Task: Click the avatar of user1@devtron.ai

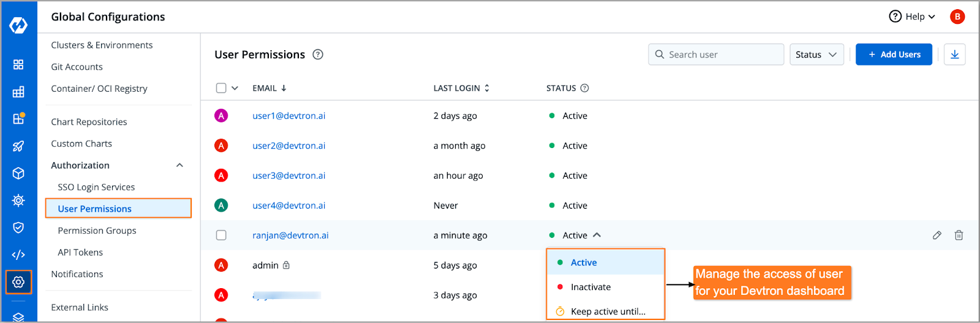Action: (x=221, y=115)
